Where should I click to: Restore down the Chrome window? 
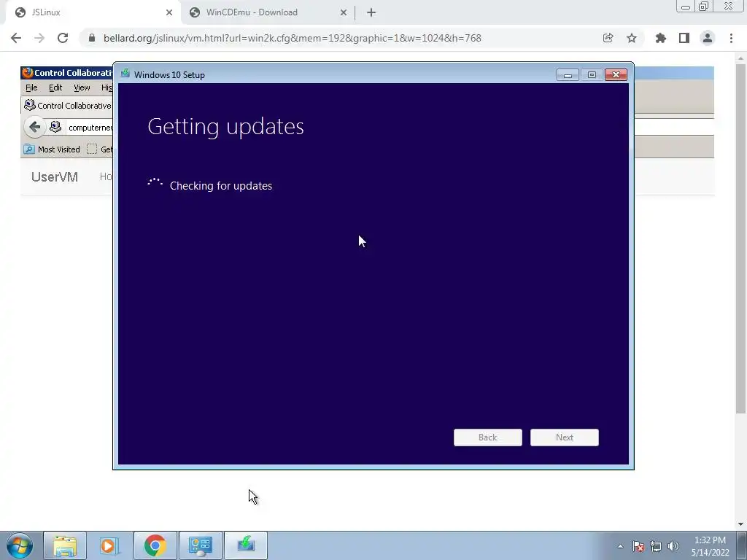tap(703, 6)
